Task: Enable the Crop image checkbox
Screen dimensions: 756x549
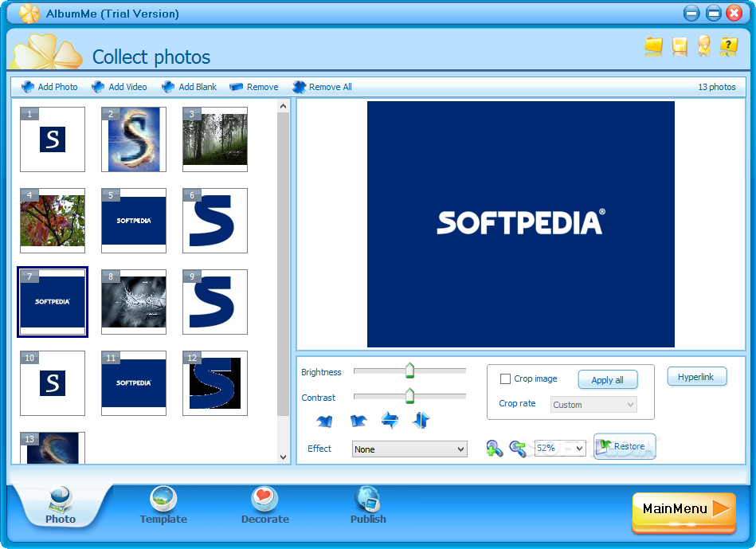Action: pyautogui.click(x=505, y=378)
